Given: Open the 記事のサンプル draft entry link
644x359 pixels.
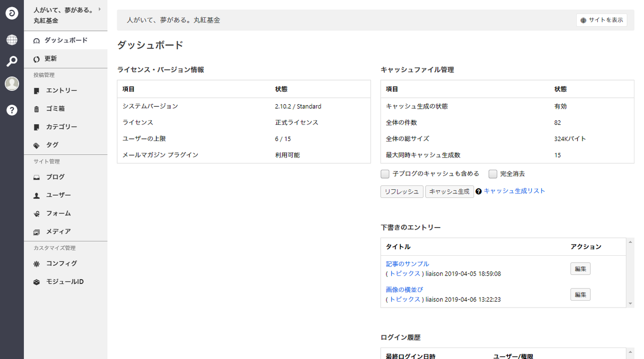Looking at the screenshot, I should [x=407, y=264].
